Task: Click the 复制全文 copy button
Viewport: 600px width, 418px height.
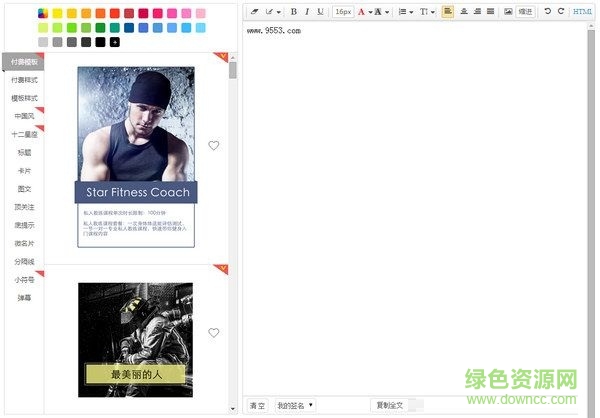Action: click(x=390, y=405)
